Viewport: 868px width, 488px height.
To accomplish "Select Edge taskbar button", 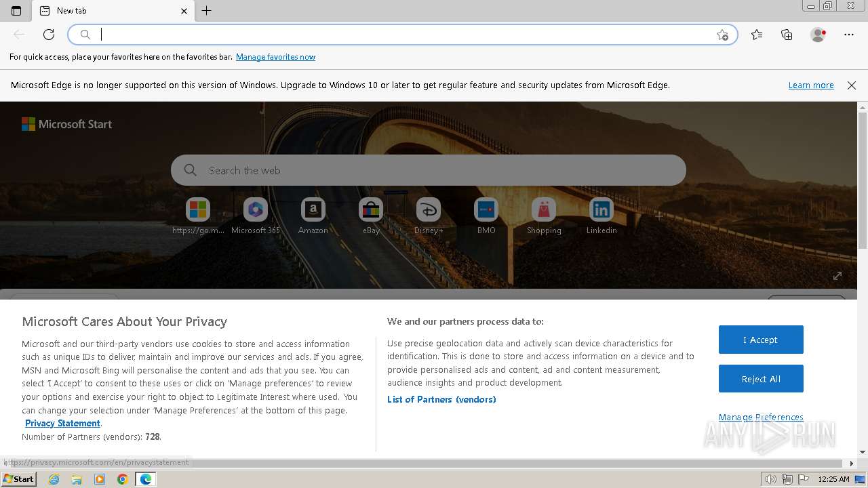I will point(146,479).
